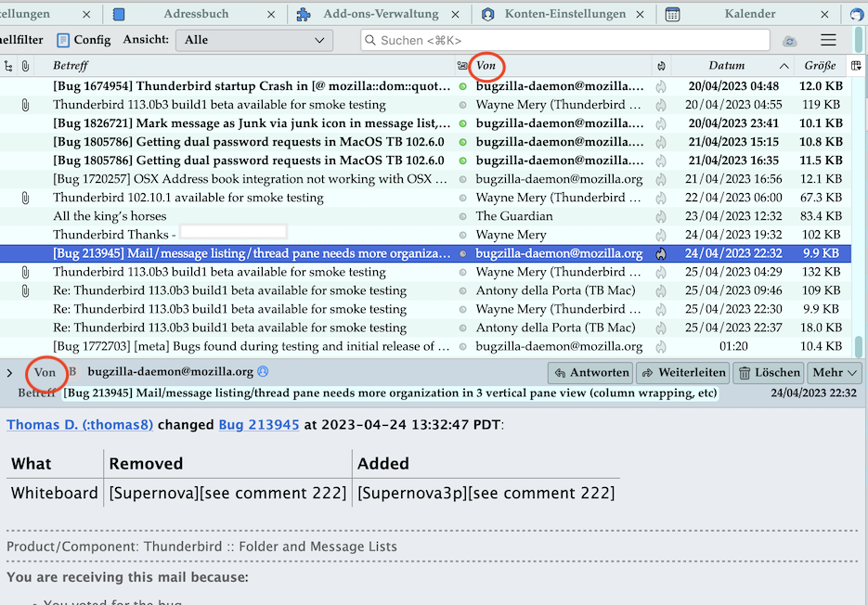This screenshot has width=868, height=605.
Task: Open the Bug 213945 link
Action: pyautogui.click(x=258, y=425)
